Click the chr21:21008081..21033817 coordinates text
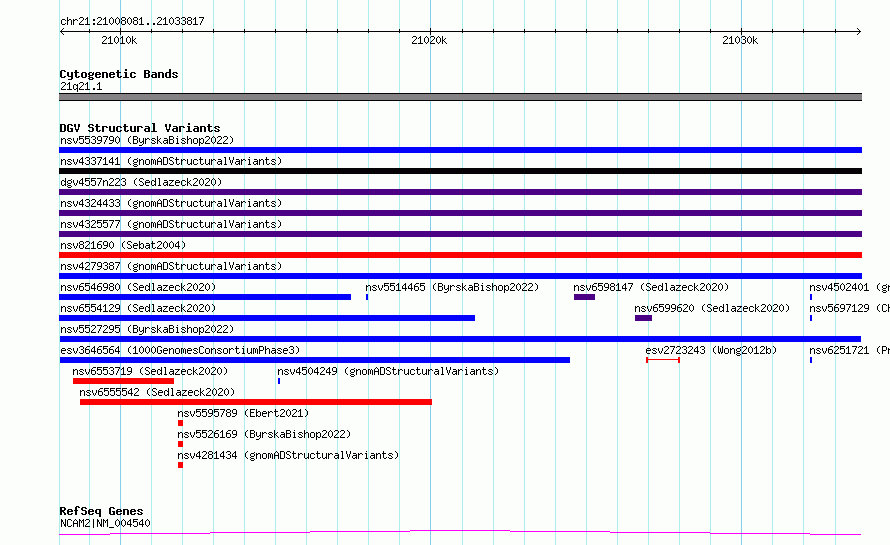Image resolution: width=890 pixels, height=545 pixels. coord(132,21)
